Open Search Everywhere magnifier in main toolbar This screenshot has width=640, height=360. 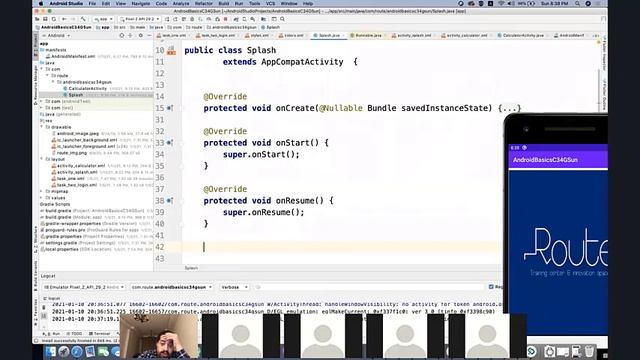click(x=282, y=19)
